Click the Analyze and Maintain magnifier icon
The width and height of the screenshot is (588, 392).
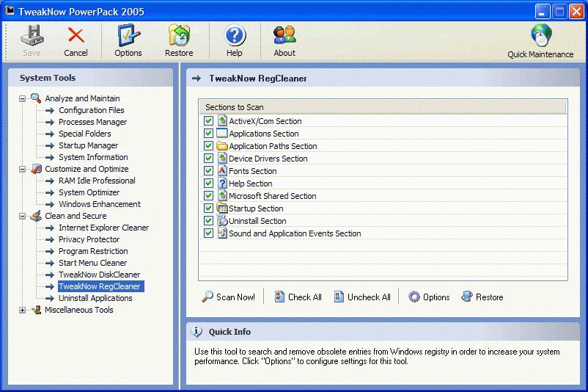coord(36,98)
